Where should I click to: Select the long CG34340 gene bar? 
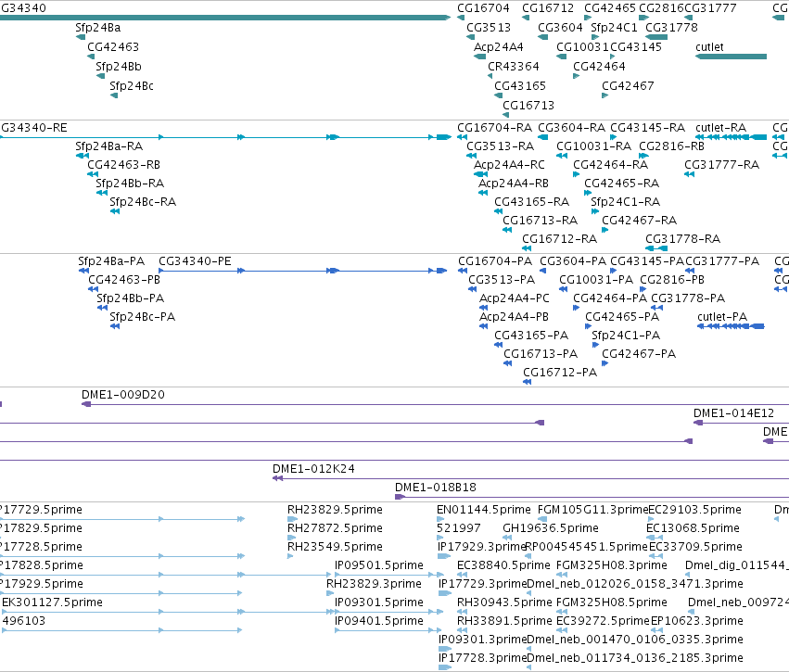pyautogui.click(x=225, y=18)
